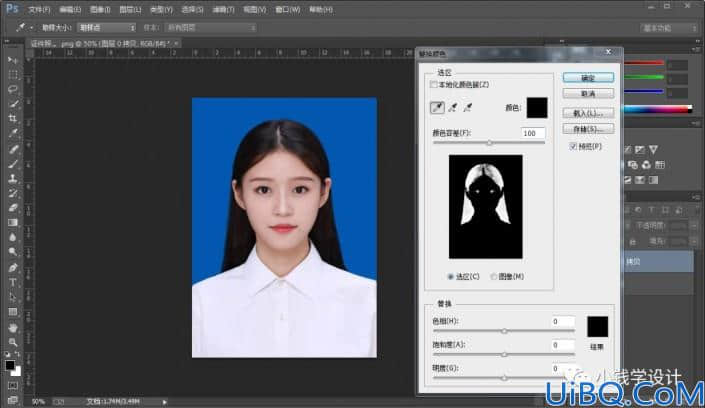Click the foreground color swatch in toolbox

(10, 365)
